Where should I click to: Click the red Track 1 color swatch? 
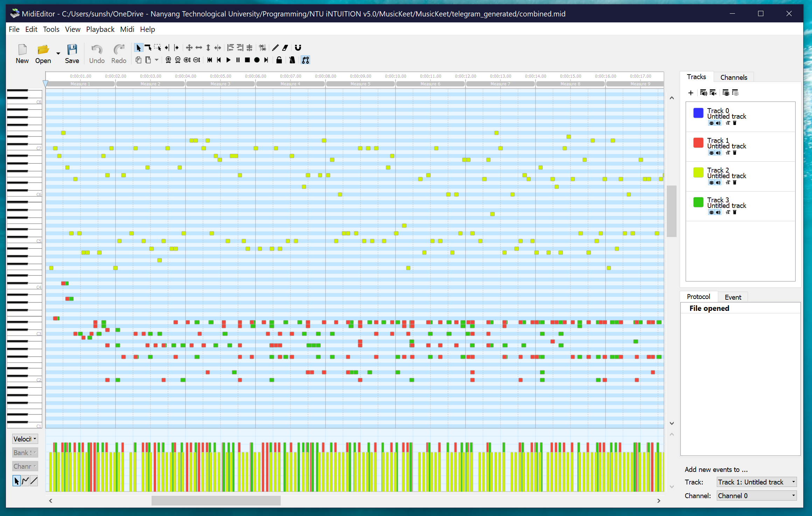[x=698, y=143]
